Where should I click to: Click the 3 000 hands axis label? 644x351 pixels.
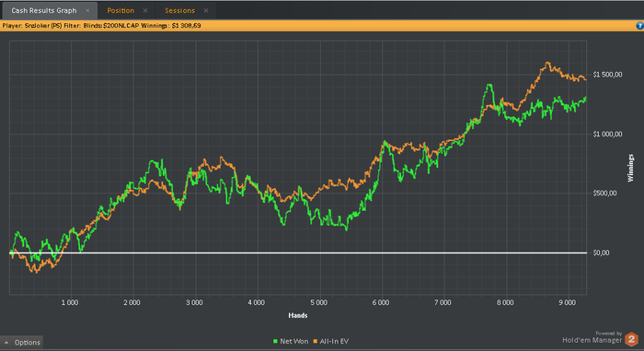[x=194, y=302]
